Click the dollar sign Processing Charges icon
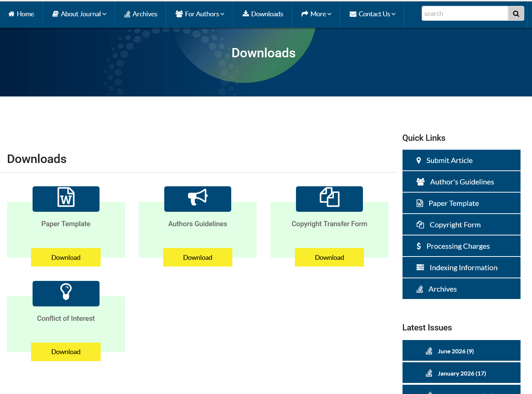The width and height of the screenshot is (532, 394). (418, 246)
